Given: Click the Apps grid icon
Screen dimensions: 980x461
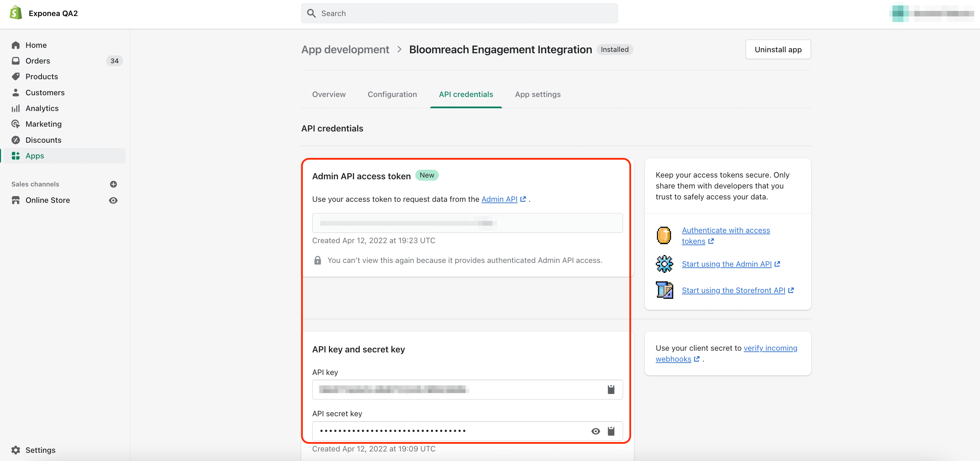Looking at the screenshot, I should coord(16,156).
